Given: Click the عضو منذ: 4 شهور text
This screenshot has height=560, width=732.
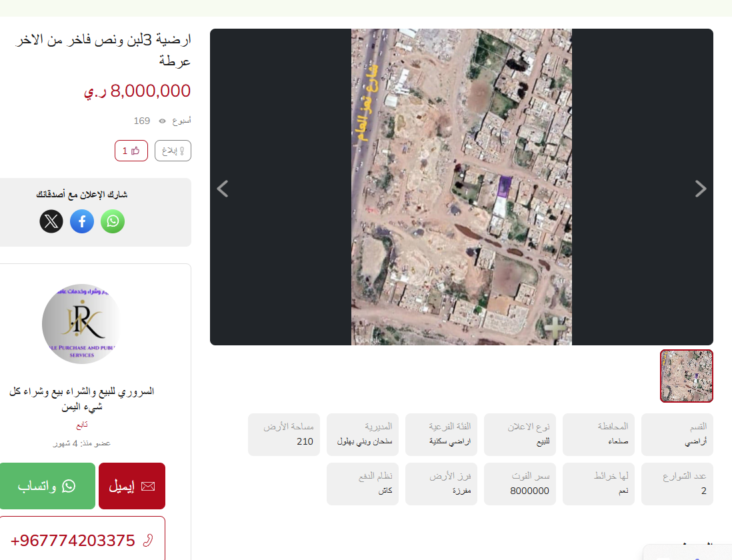Looking at the screenshot, I should 82,443.
